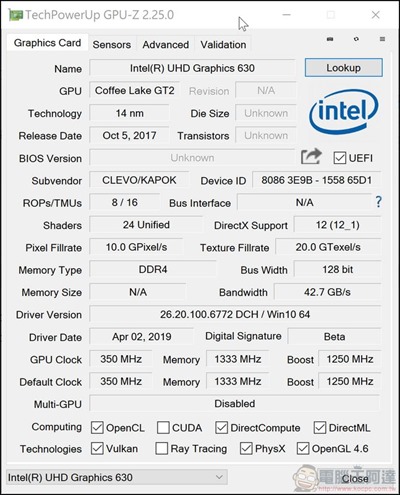Screen dimensions: 400x495
Task: Click the BIOS share/export arrow icon
Action: point(311,156)
